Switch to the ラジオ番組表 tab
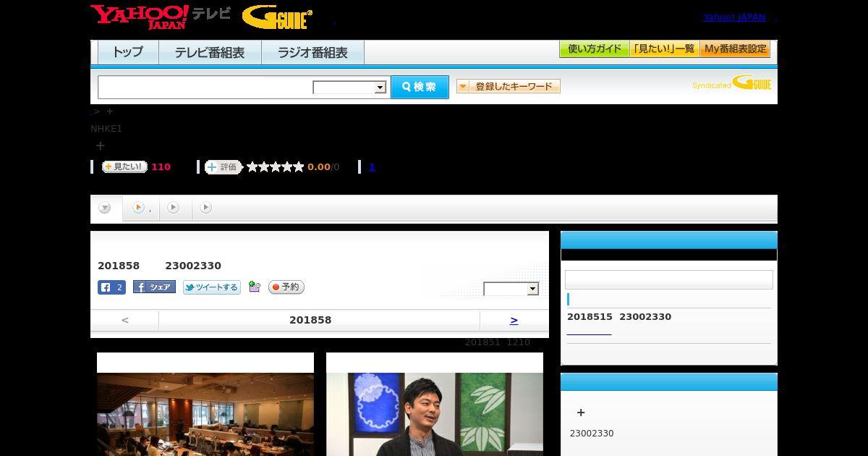 (x=312, y=52)
